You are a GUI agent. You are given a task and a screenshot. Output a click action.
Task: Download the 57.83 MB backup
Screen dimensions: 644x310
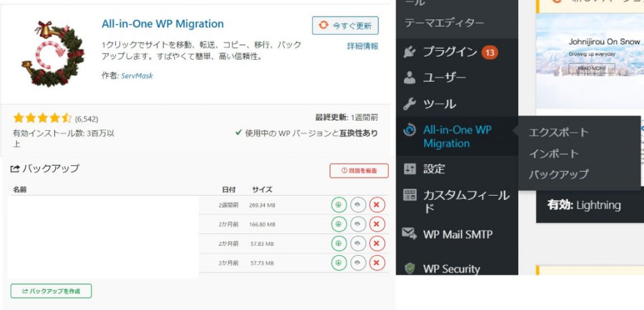[339, 243]
